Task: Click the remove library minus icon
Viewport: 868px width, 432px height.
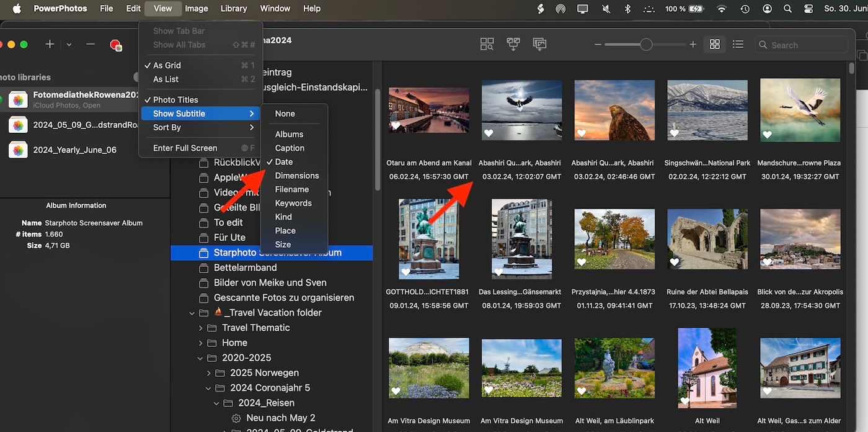Action: pyautogui.click(x=91, y=45)
